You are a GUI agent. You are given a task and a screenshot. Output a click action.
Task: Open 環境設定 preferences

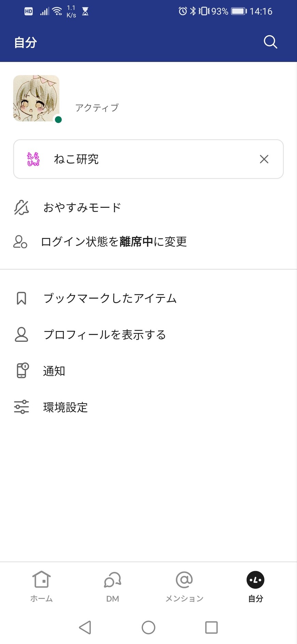(x=65, y=407)
